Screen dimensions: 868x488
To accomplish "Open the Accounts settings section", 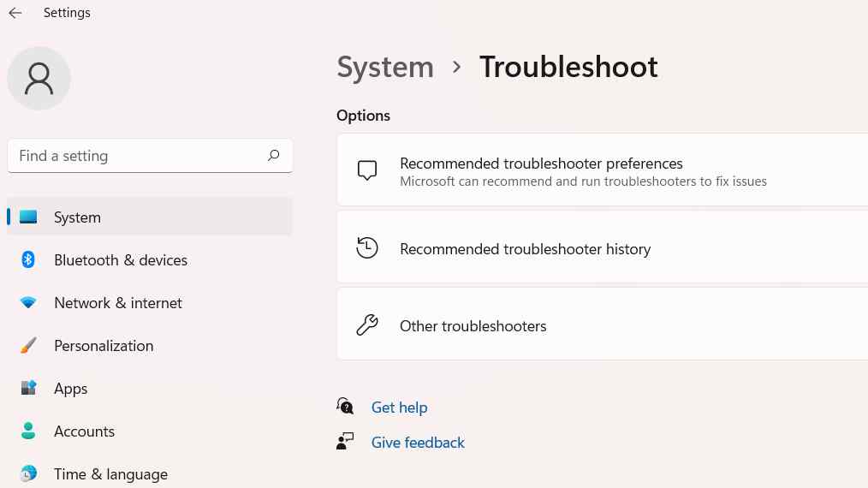I will pyautogui.click(x=150, y=431).
